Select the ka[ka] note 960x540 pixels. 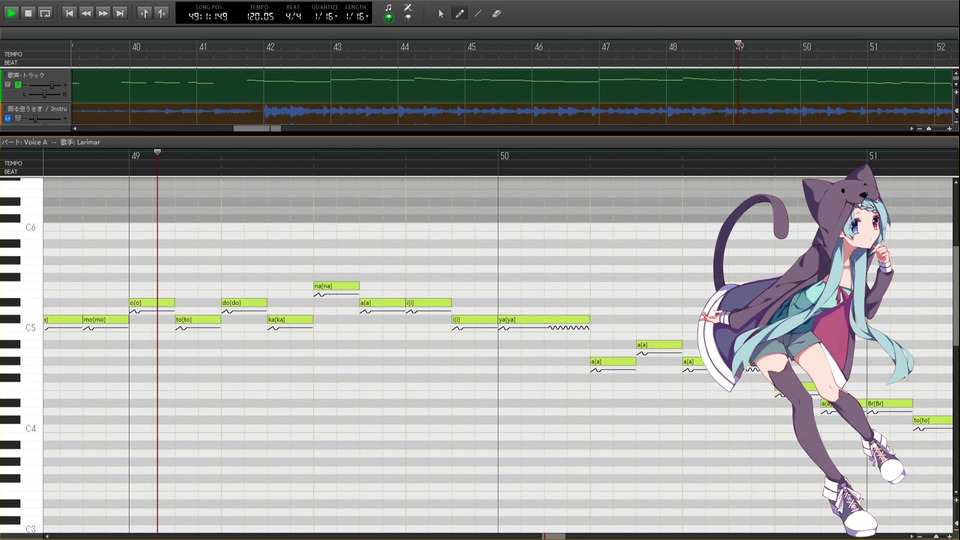click(290, 320)
